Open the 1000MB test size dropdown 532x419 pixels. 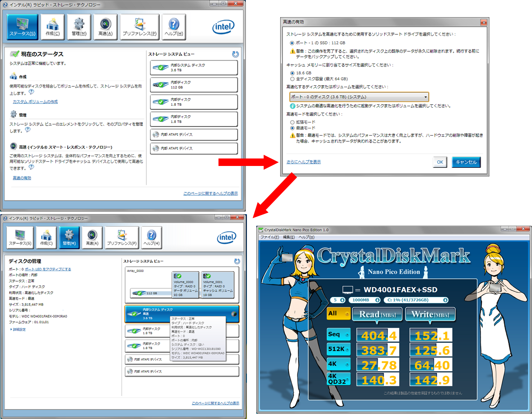365,300
